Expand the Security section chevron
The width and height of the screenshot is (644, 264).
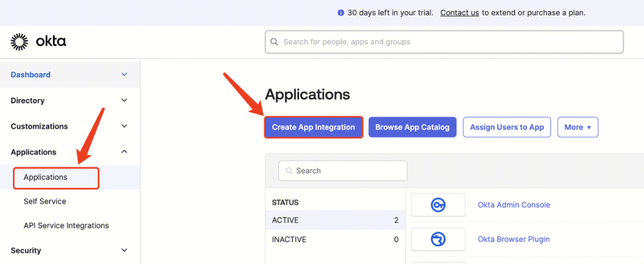click(x=124, y=251)
